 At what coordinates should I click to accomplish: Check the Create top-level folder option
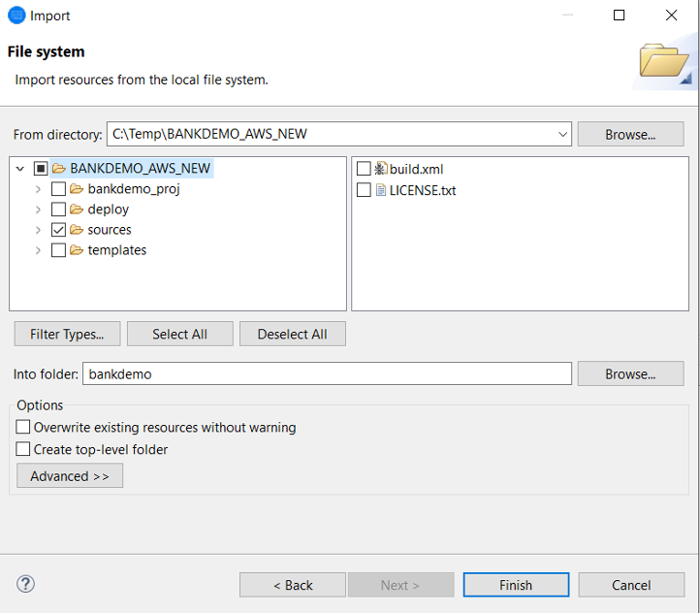(23, 449)
